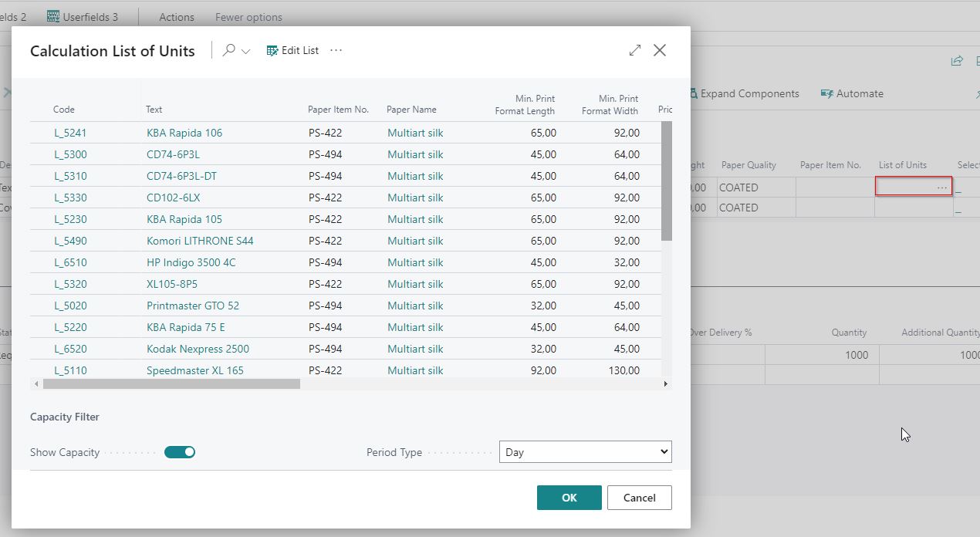Click text HP Indigo 3500 4C
Screen dimensions: 980x537
[x=191, y=262]
